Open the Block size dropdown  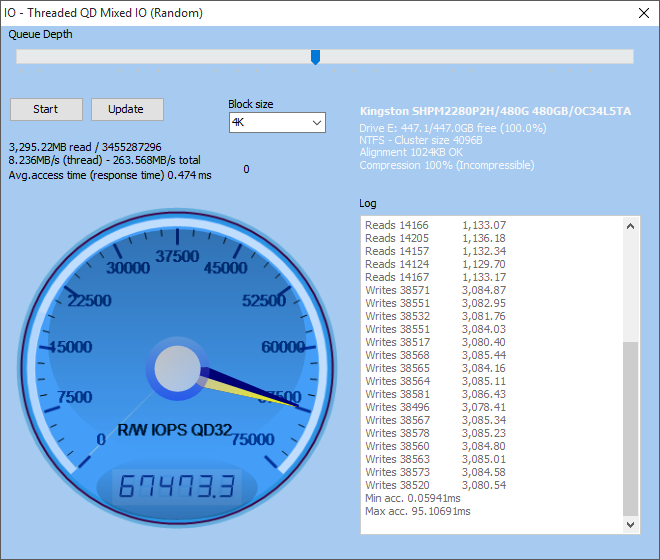pos(277,123)
